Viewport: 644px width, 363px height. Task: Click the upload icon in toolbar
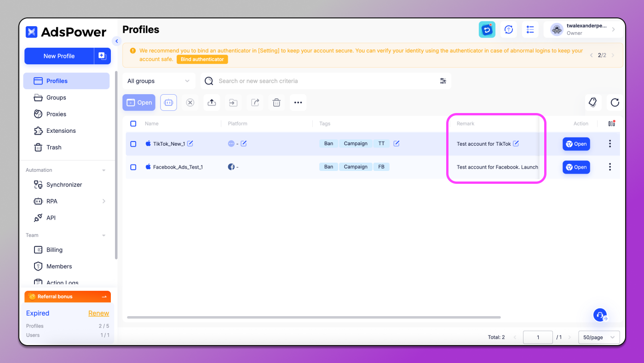[x=212, y=102]
